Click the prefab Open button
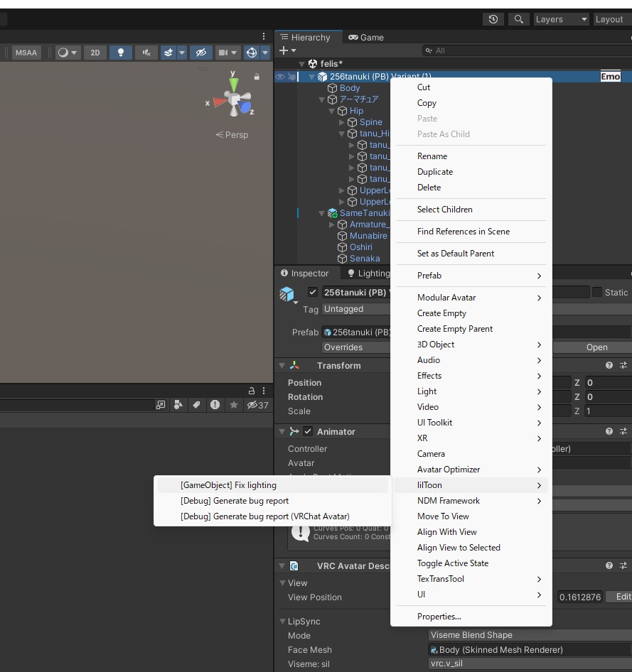This screenshot has height=672, width=632. pyautogui.click(x=596, y=347)
